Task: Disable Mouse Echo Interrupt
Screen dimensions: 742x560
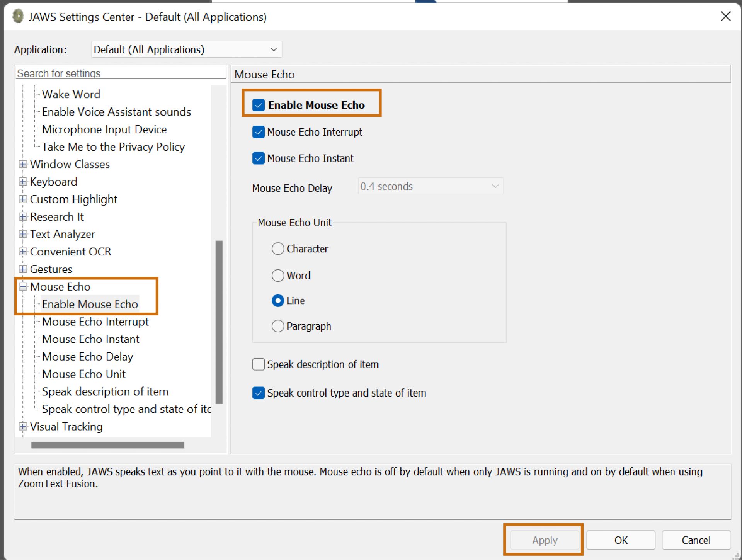Action: pos(258,132)
